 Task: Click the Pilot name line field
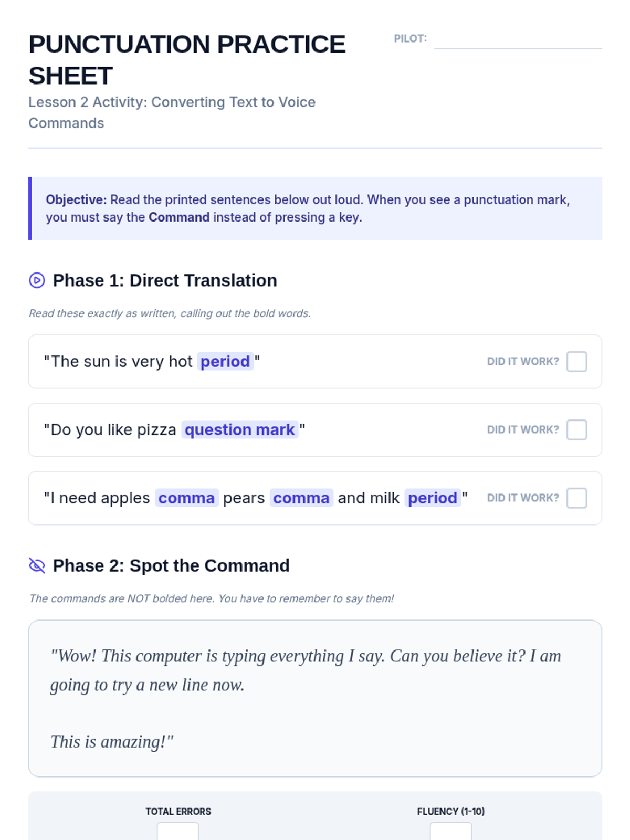coord(518,39)
